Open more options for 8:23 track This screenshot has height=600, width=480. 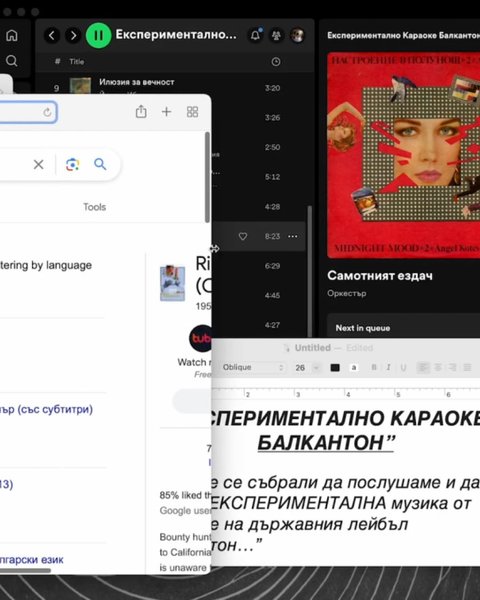click(293, 236)
